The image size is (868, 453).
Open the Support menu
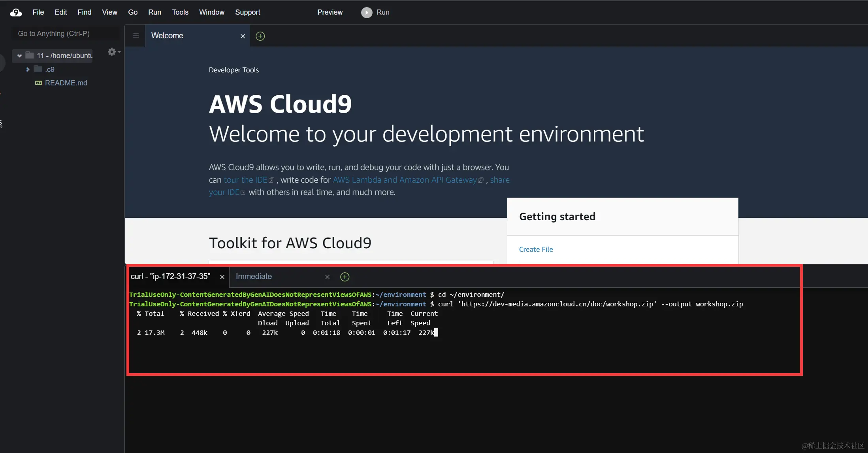[x=247, y=12]
